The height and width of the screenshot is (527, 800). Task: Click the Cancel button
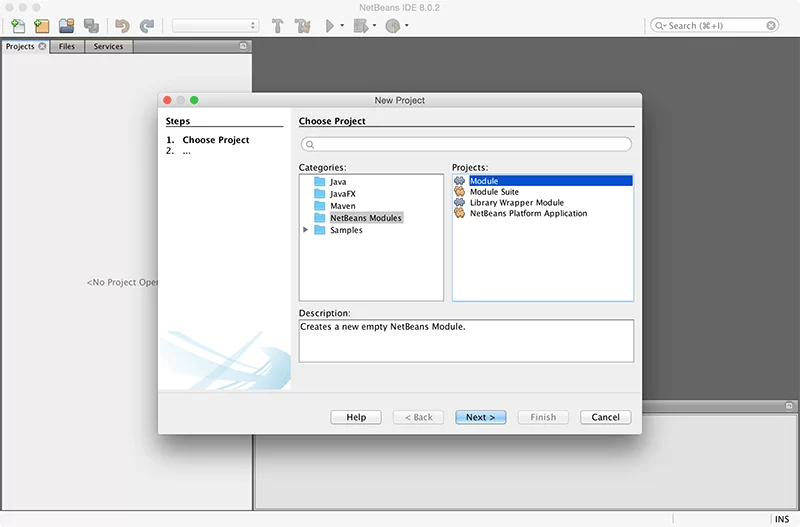tap(606, 417)
